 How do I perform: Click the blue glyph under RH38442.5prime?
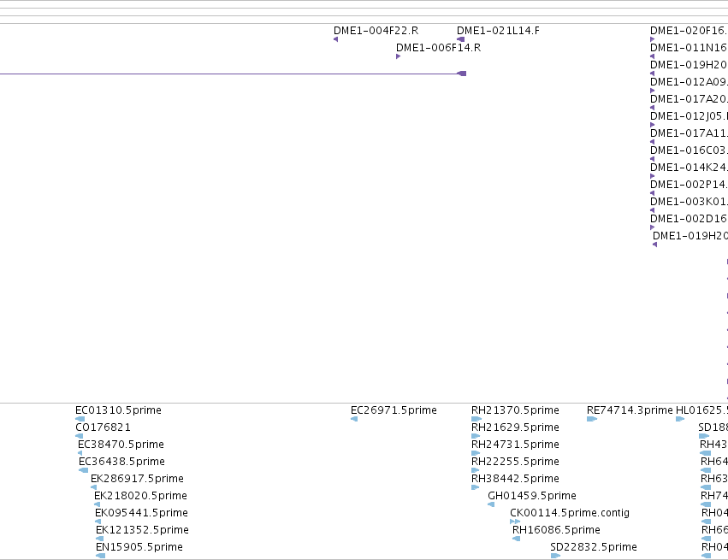(x=475, y=487)
